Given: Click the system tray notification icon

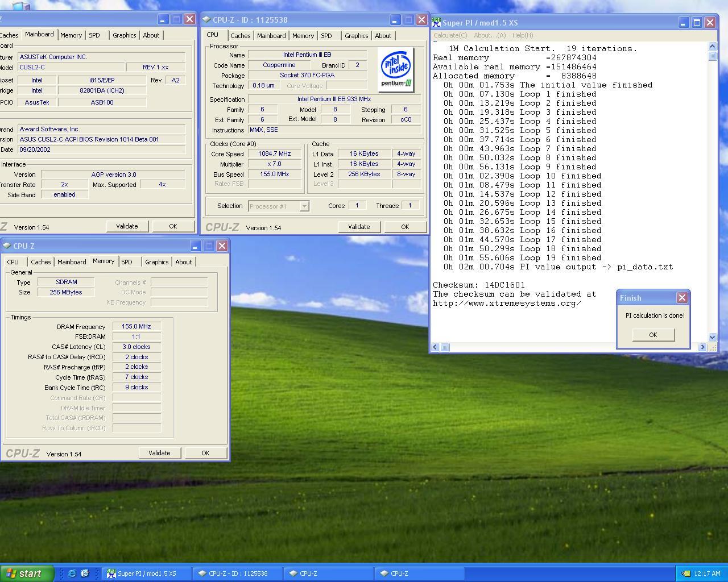Looking at the screenshot, I should coord(686,573).
